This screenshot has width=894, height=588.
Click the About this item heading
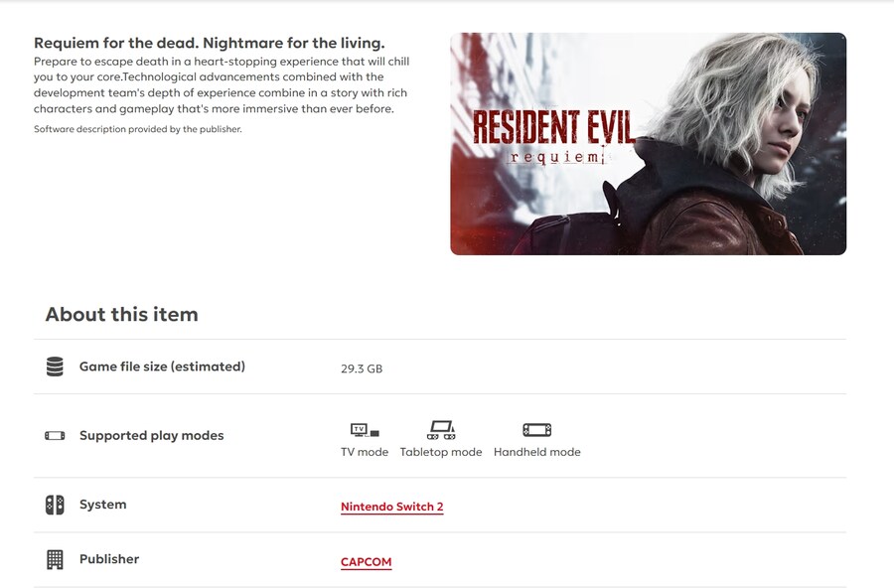coord(121,314)
